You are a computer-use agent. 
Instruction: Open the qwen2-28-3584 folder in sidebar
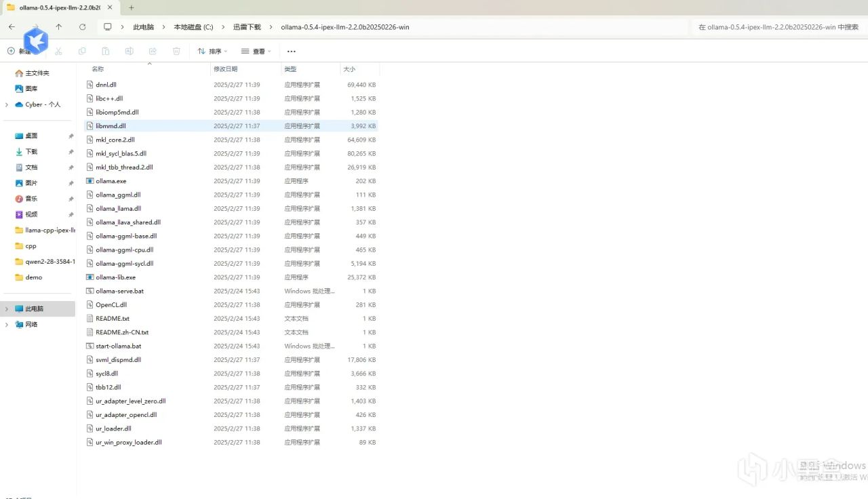coord(45,262)
